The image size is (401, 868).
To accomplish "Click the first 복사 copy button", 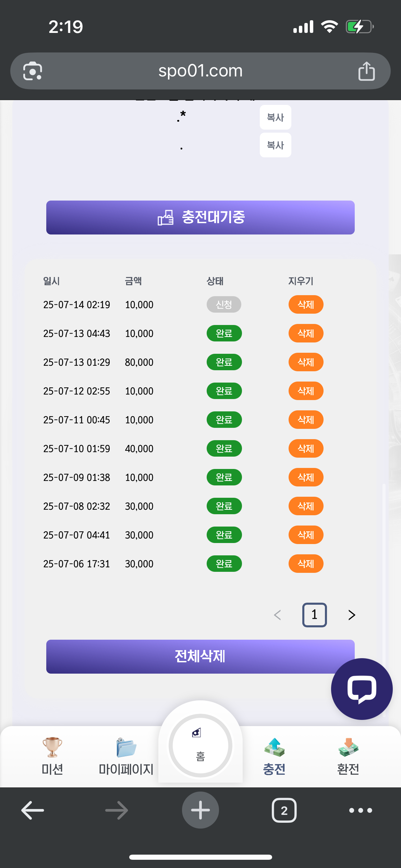I will pos(275,117).
